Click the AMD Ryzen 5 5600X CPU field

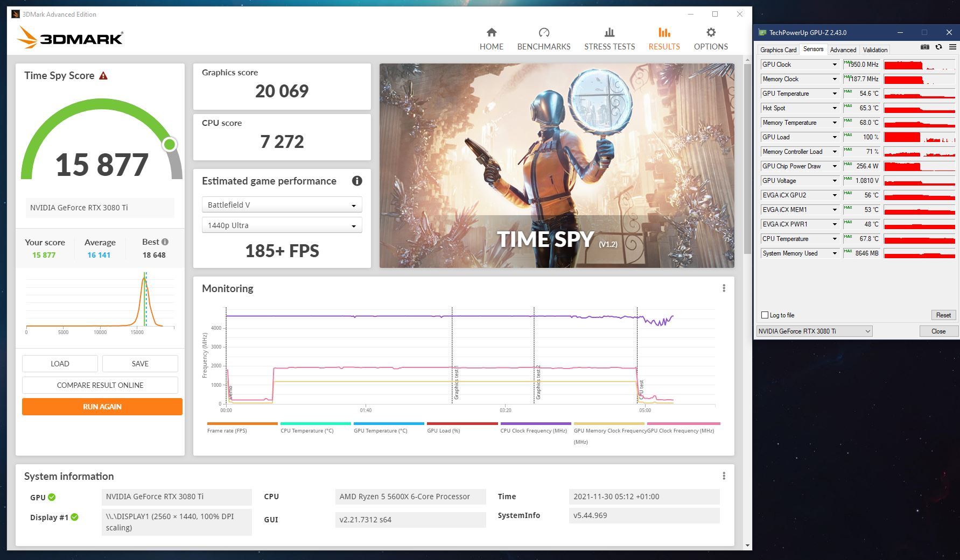click(x=410, y=497)
